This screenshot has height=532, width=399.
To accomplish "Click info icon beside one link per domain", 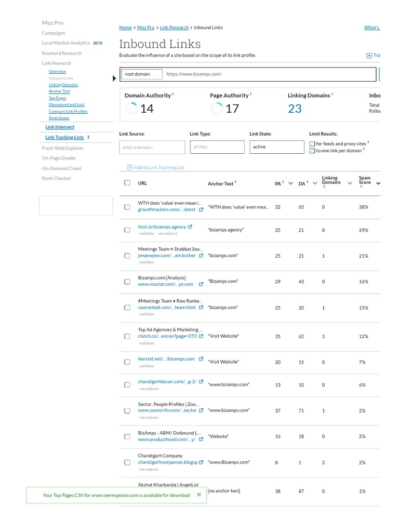I will (364, 149).
